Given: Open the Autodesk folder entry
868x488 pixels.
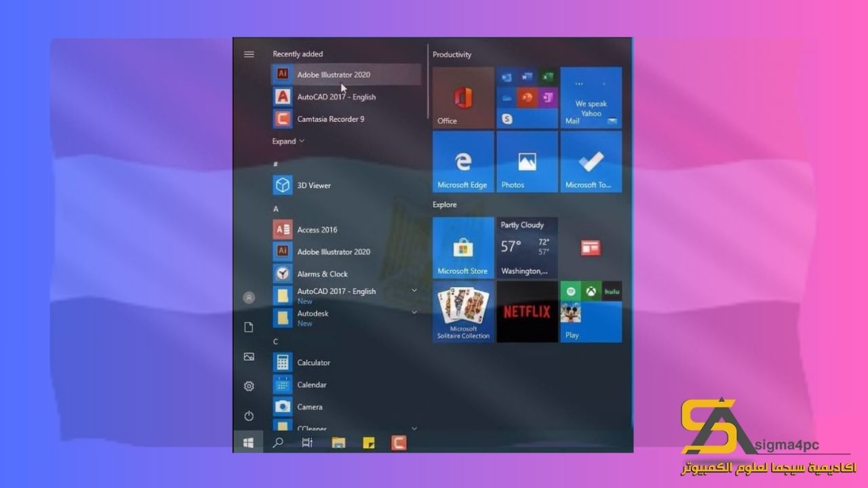Looking at the screenshot, I should (346, 318).
